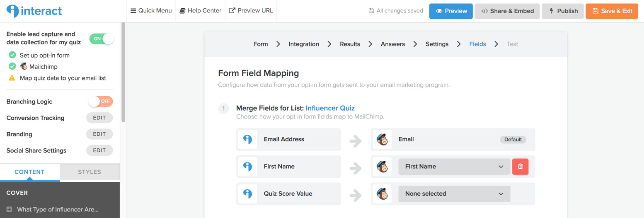Click the All changes saved disk icon

371,11
